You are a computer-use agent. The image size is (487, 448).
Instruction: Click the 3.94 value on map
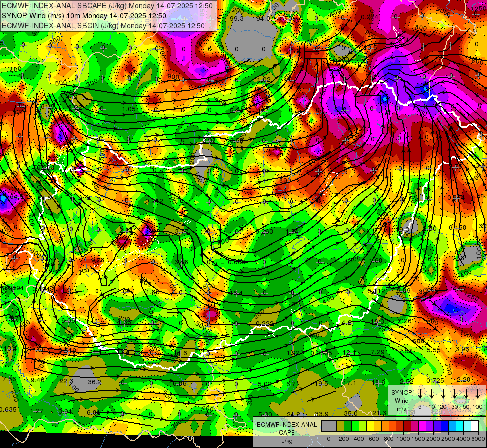pos(65,412)
